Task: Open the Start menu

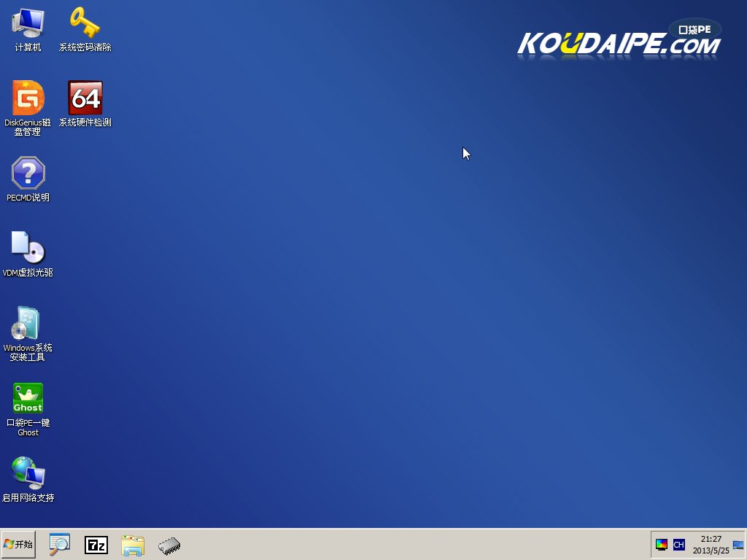Action: 18,545
